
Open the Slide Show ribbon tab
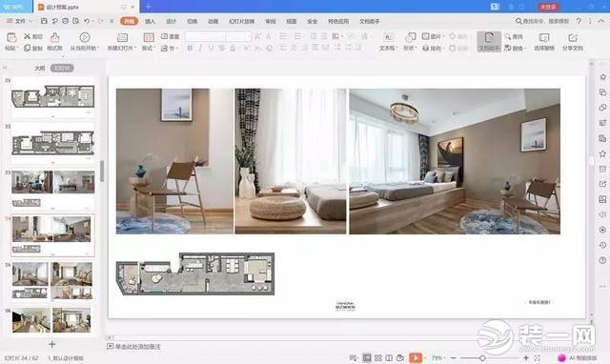[241, 21]
